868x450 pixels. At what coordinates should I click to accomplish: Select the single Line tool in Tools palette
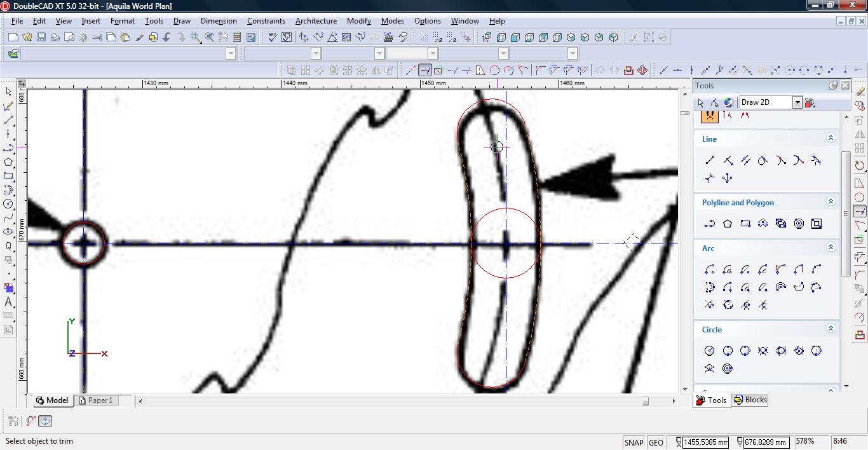[710, 160]
